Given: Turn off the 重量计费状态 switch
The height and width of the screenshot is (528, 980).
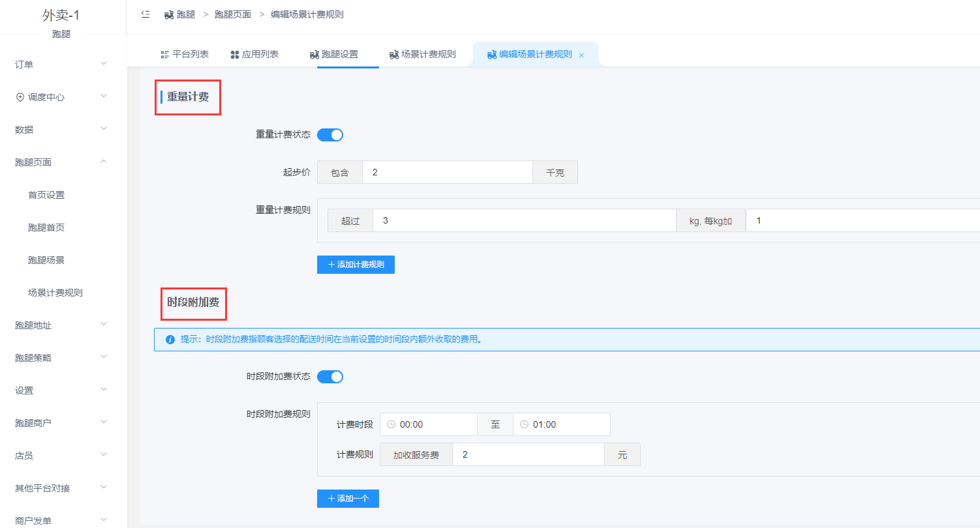Looking at the screenshot, I should pos(330,135).
